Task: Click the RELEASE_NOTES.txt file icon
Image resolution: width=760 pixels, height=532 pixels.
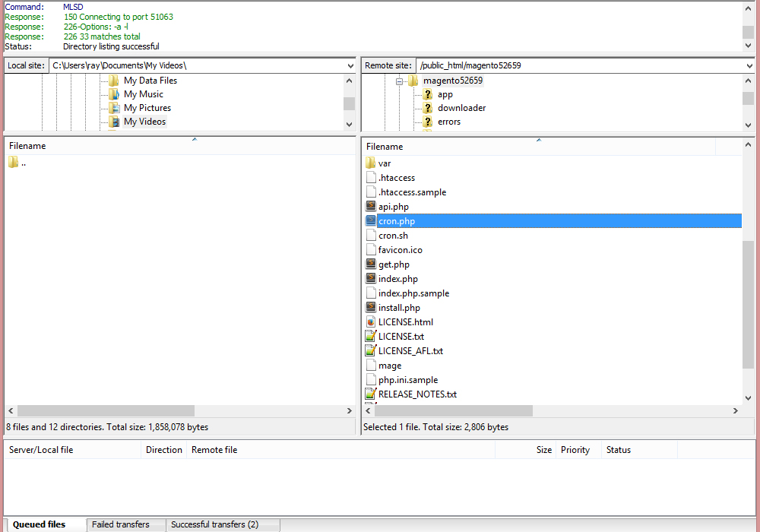Action: (x=371, y=394)
